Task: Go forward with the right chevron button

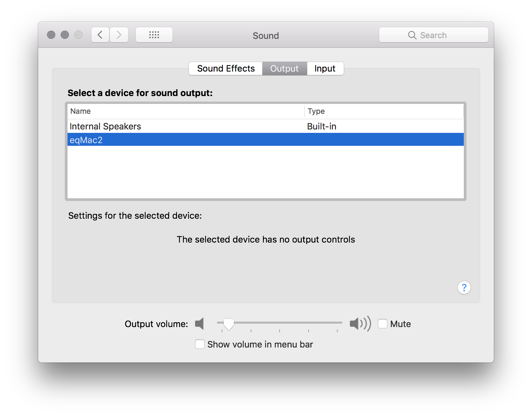Action: click(x=119, y=35)
